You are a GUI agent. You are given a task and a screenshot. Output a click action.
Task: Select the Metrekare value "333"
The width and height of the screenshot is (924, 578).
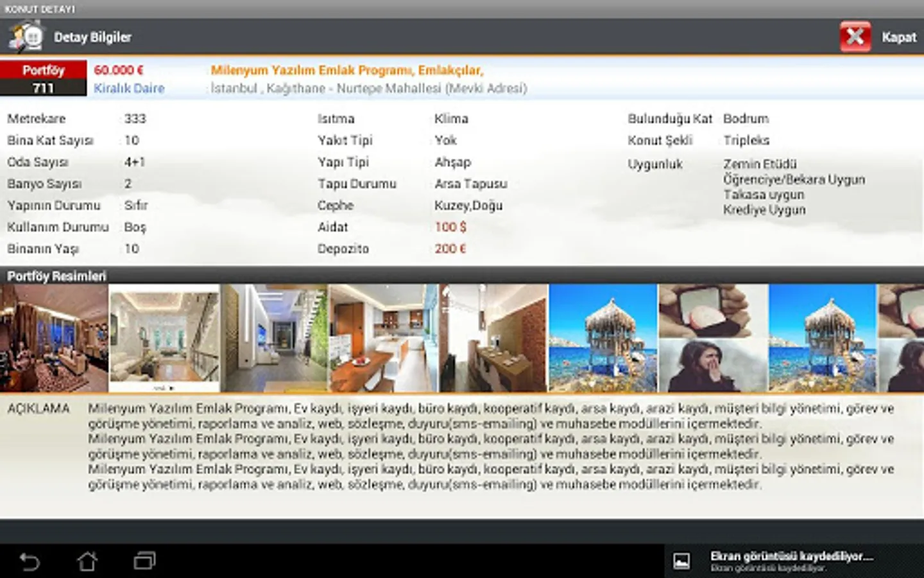(135, 119)
